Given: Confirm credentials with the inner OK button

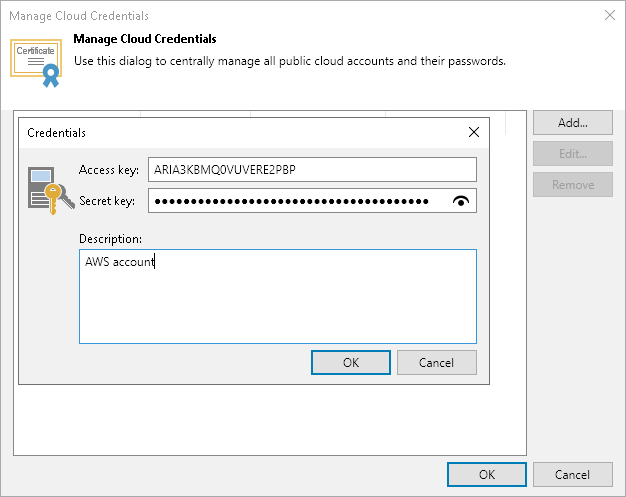Looking at the screenshot, I should (x=351, y=362).
